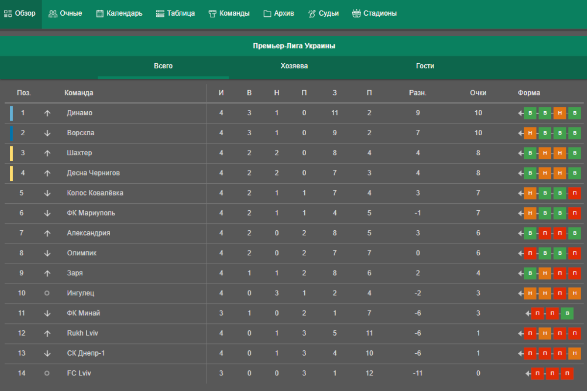The width and height of the screenshot is (587, 392).
Task: Click the Команда column header
Action: tap(78, 93)
